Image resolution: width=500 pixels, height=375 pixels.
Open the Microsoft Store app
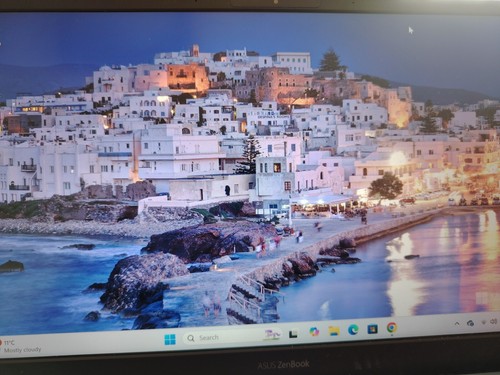tap(372, 329)
